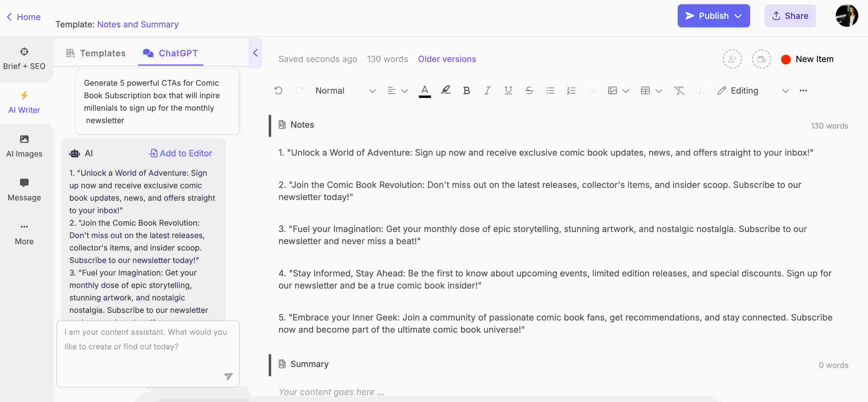This screenshot has height=402, width=868.
Task: Click the clear formatting icon
Action: (x=679, y=90)
